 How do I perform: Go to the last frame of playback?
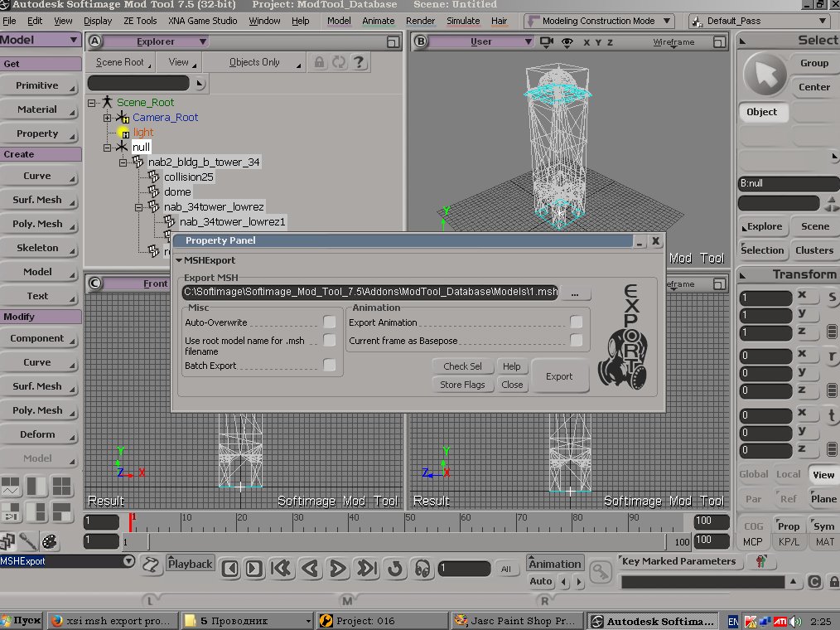pos(367,569)
